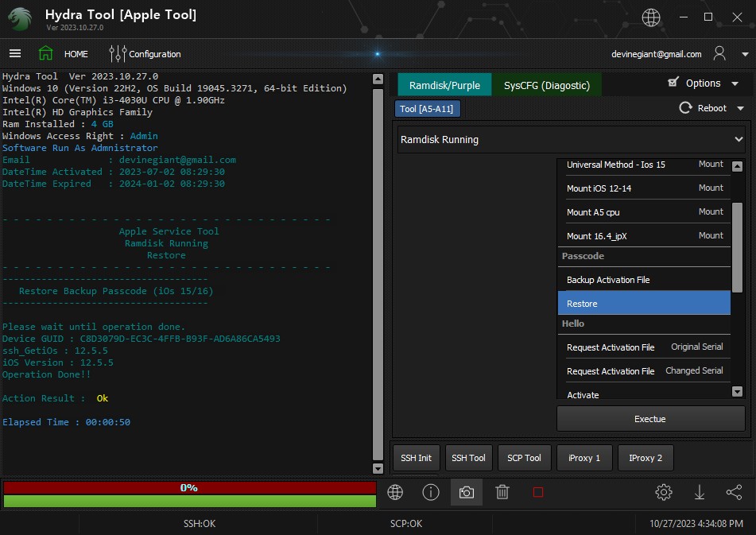Expand the Reboot dropdown arrow
This screenshot has width=756, height=535.
(741, 108)
